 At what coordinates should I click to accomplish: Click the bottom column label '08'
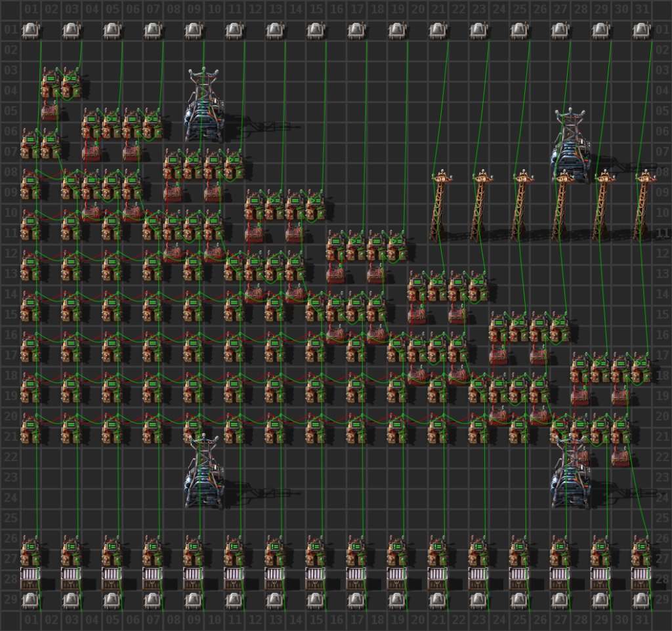pos(173,620)
